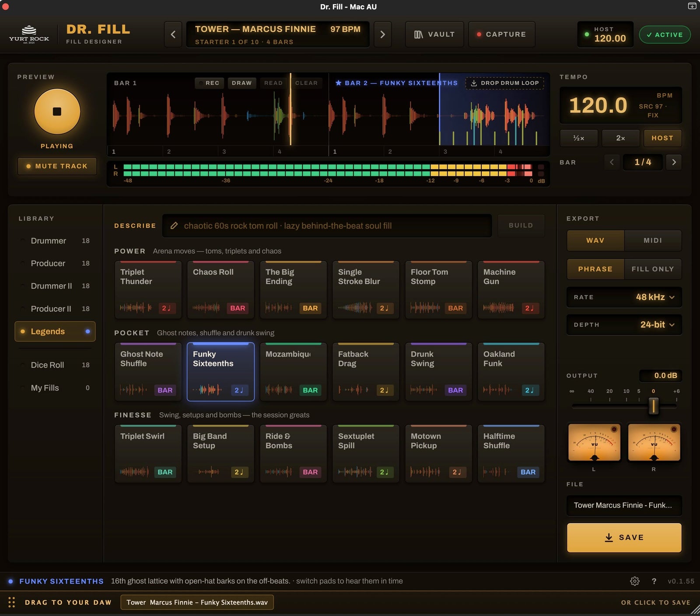
Task: Enable REC mode in Bar 1
Action: pos(209,83)
